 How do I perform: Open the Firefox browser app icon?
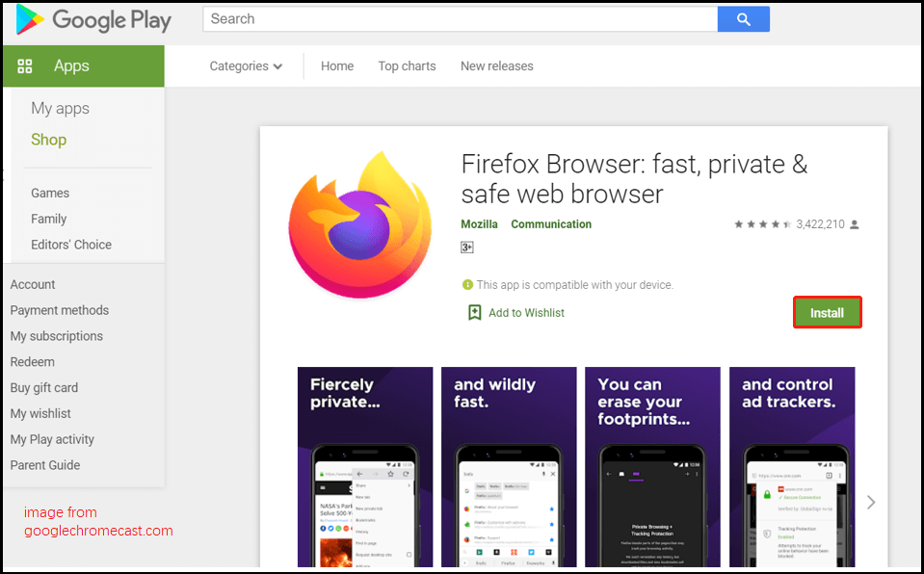(x=360, y=223)
